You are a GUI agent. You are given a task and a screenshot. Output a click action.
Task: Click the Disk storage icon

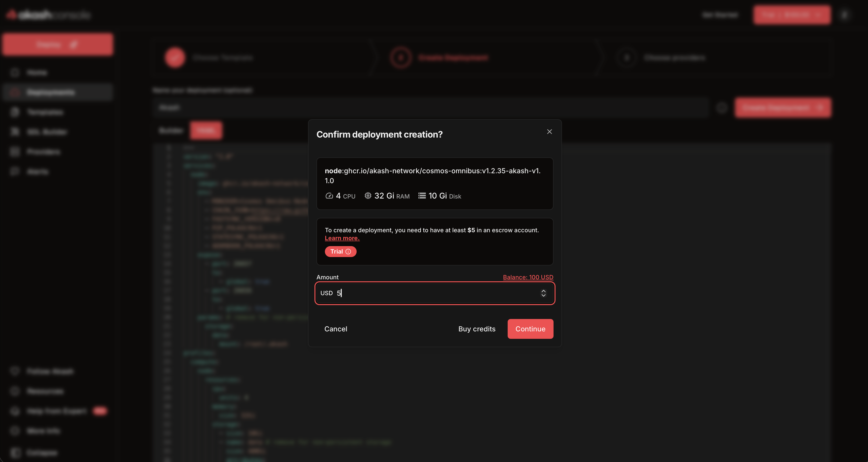(x=422, y=196)
